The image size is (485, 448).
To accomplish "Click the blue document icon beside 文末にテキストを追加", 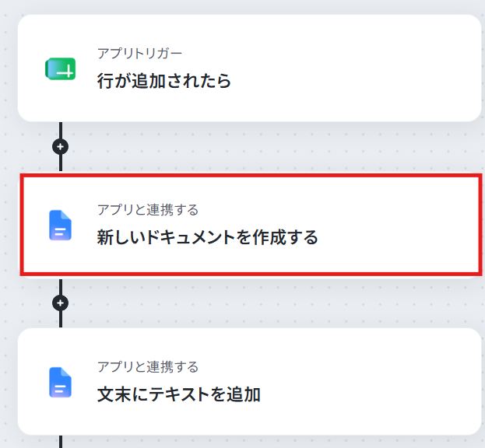I will click(60, 382).
